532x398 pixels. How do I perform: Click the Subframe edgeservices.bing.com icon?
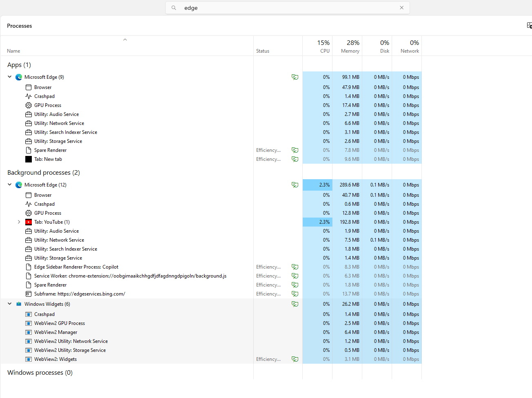(x=29, y=294)
